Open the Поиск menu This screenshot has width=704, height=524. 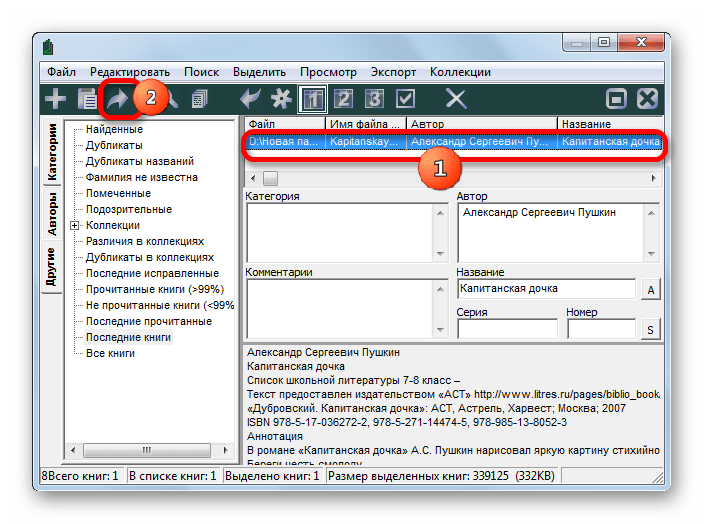click(x=201, y=72)
